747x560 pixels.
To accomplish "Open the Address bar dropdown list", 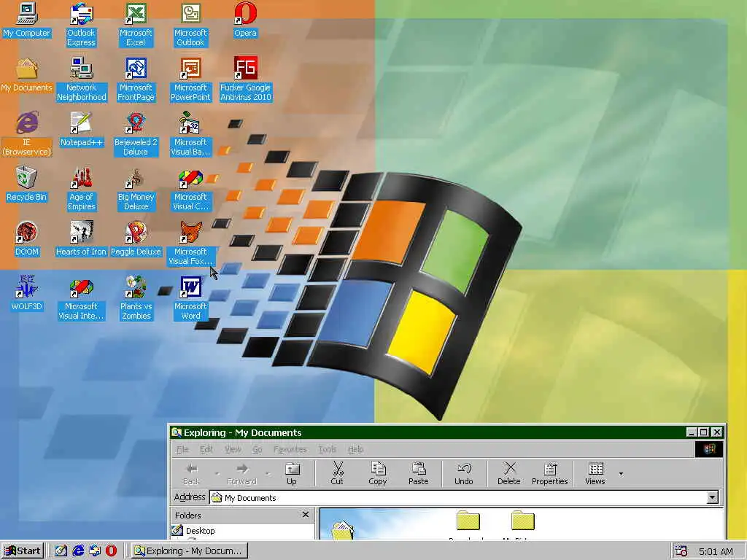I will click(712, 497).
